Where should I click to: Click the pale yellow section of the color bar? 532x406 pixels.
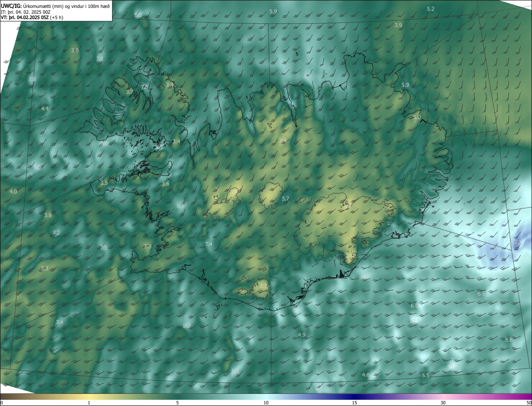point(89,396)
